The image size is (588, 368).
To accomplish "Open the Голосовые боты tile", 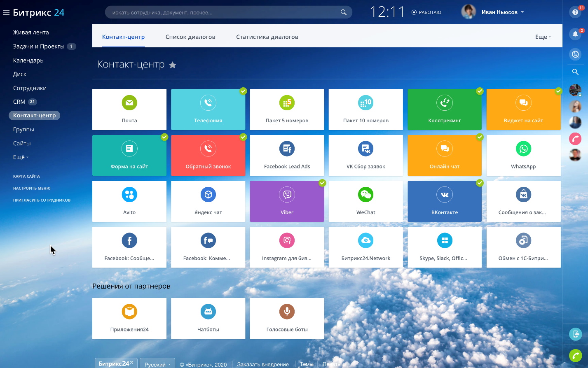I will pos(287,319).
